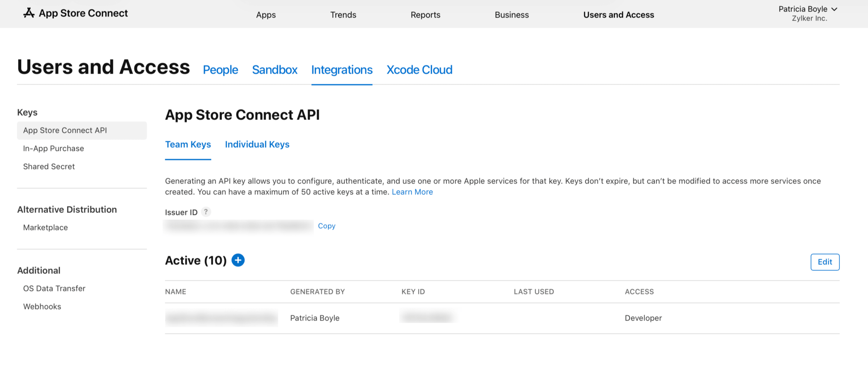The image size is (868, 370).
Task: Switch to the Sandbox tab
Action: pos(275,70)
